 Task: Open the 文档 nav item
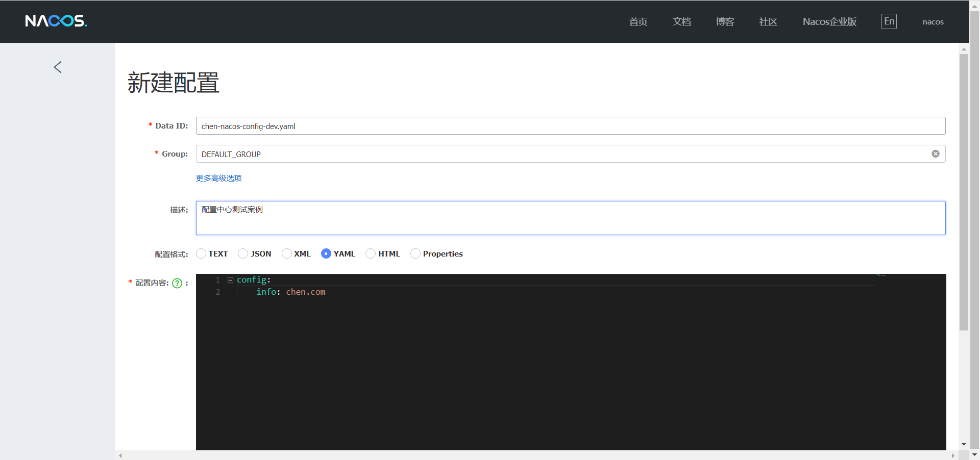pyautogui.click(x=681, y=21)
